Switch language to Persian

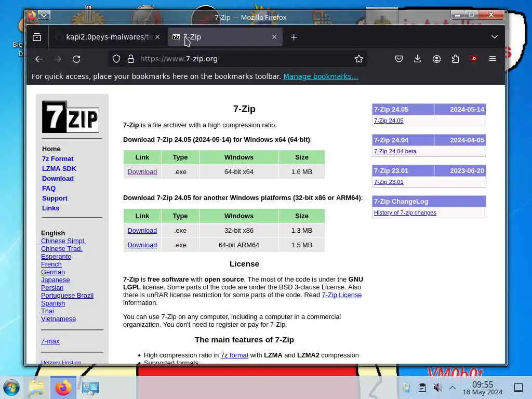pos(52,288)
